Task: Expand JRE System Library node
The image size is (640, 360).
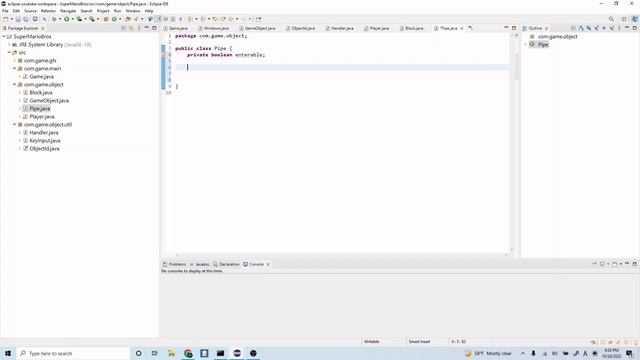Action: [x=9, y=44]
